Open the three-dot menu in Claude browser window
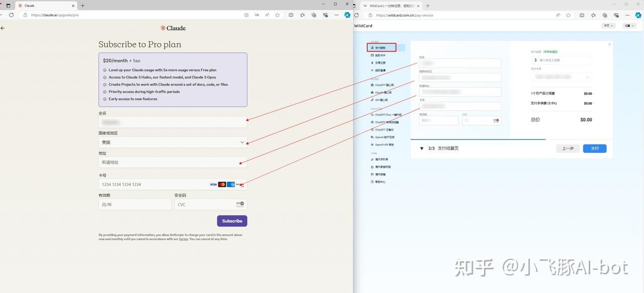The height and width of the screenshot is (293, 644). (x=337, y=15)
